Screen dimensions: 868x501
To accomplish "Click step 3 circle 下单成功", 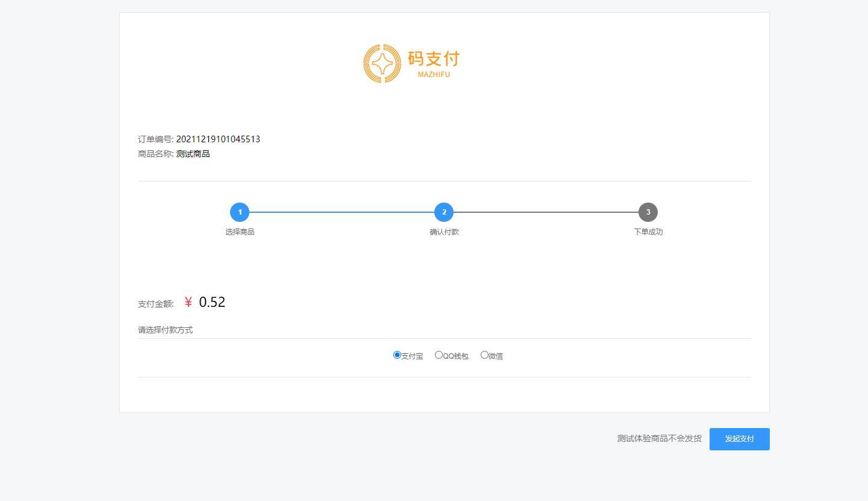I will coord(648,212).
